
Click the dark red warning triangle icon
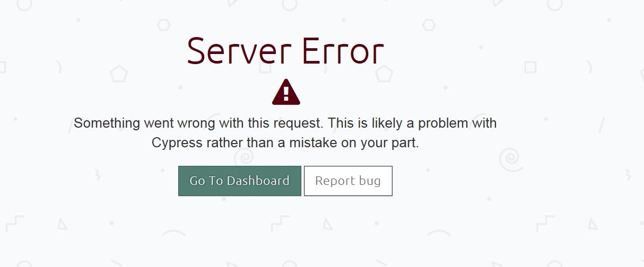pos(286,92)
